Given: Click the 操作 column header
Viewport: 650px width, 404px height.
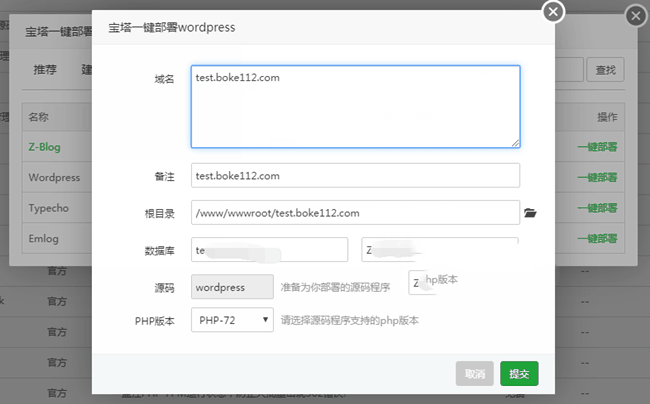Looking at the screenshot, I should pos(607,117).
